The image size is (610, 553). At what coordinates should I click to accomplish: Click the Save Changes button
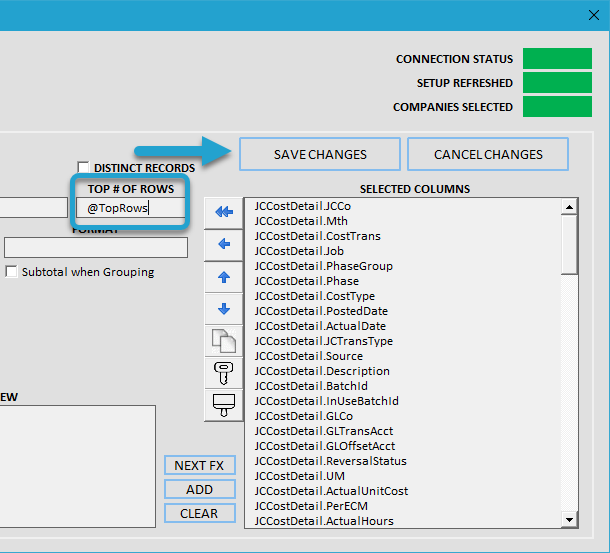[x=320, y=154]
